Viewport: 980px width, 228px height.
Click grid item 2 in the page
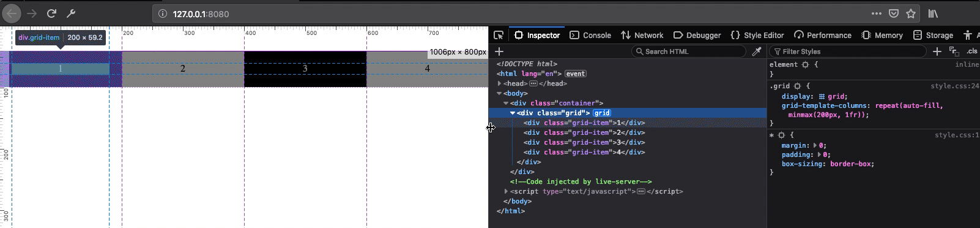[183, 69]
